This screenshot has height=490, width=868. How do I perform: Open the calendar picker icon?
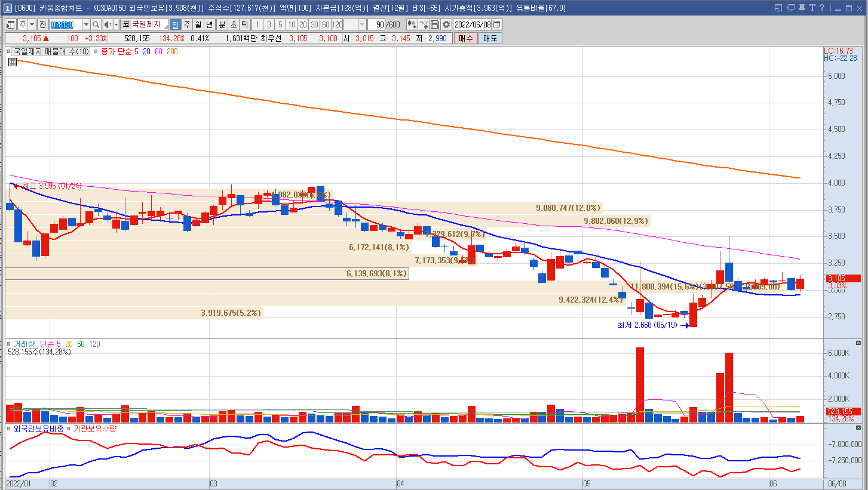point(497,24)
